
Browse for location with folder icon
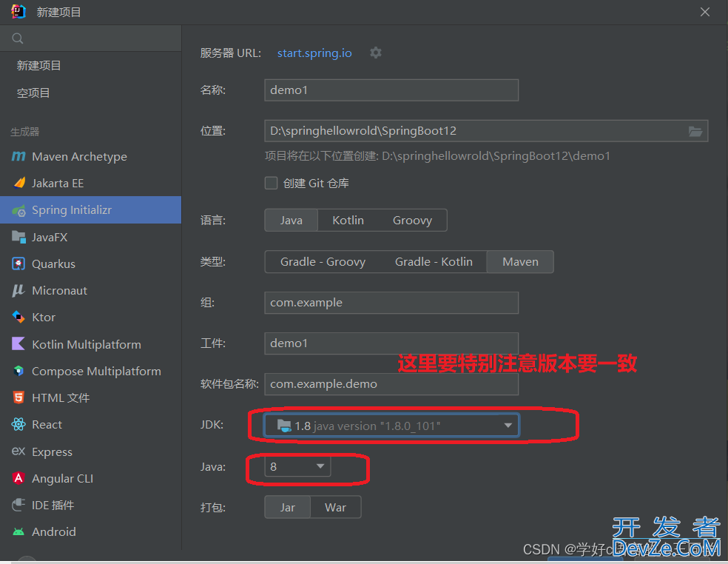(695, 132)
